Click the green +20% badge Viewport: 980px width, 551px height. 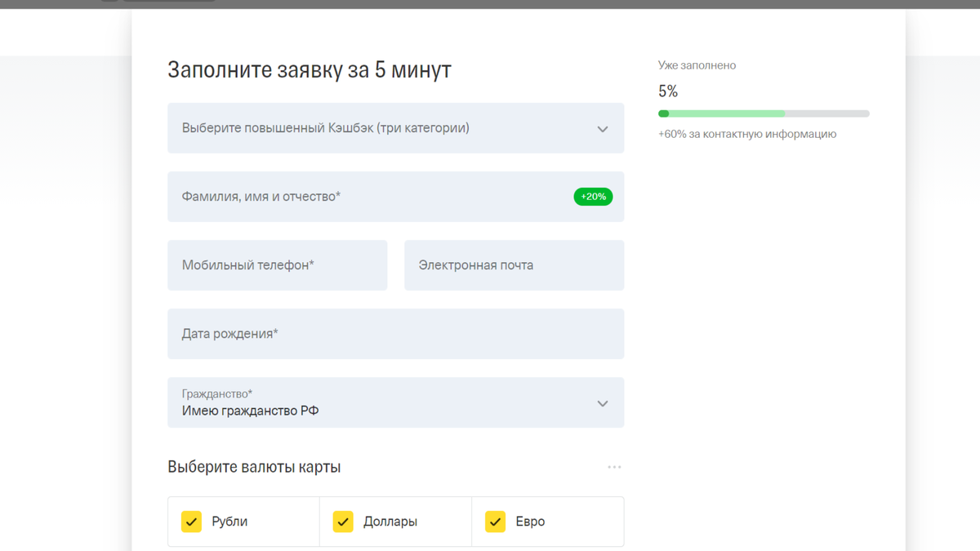tap(593, 197)
